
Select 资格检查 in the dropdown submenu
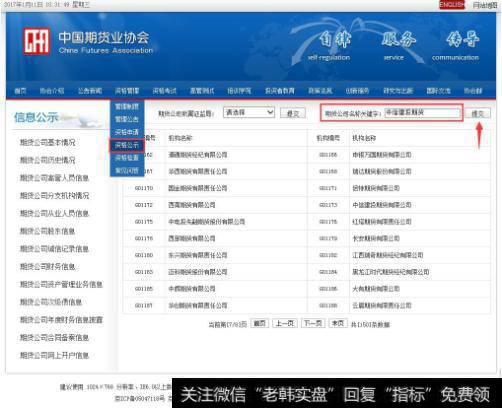coord(127,158)
